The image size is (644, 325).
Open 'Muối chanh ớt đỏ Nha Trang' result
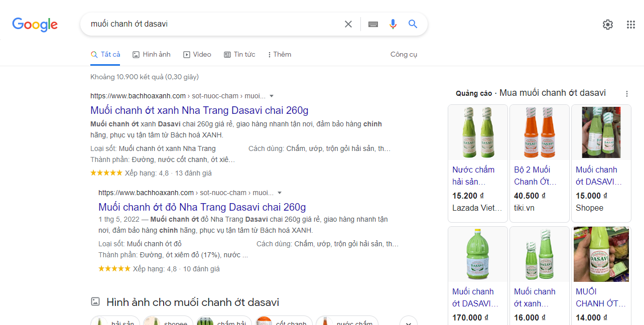(202, 207)
